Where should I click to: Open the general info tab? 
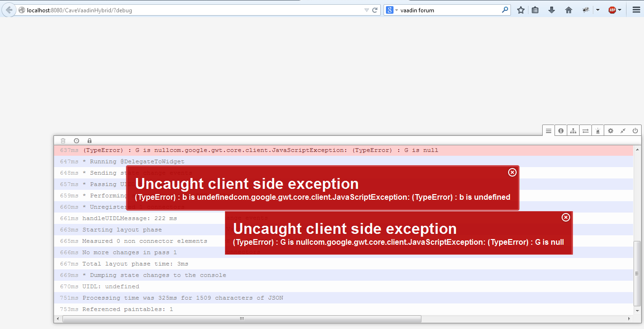tap(561, 131)
